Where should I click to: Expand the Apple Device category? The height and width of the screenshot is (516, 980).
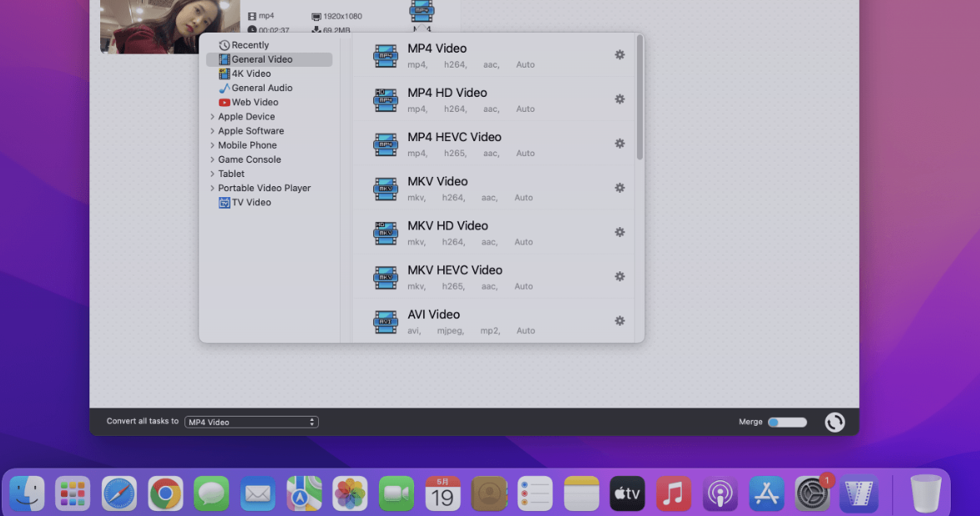coord(213,117)
